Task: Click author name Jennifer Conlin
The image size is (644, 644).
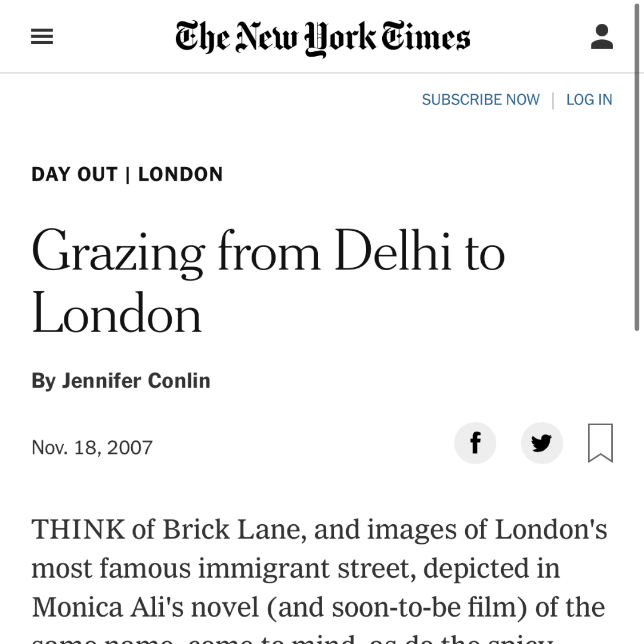Action: click(x=136, y=380)
